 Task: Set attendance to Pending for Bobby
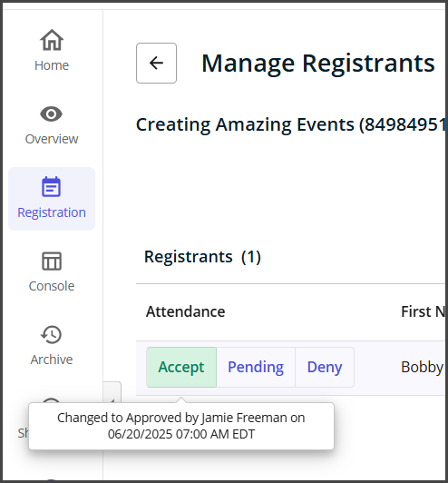pyautogui.click(x=256, y=367)
